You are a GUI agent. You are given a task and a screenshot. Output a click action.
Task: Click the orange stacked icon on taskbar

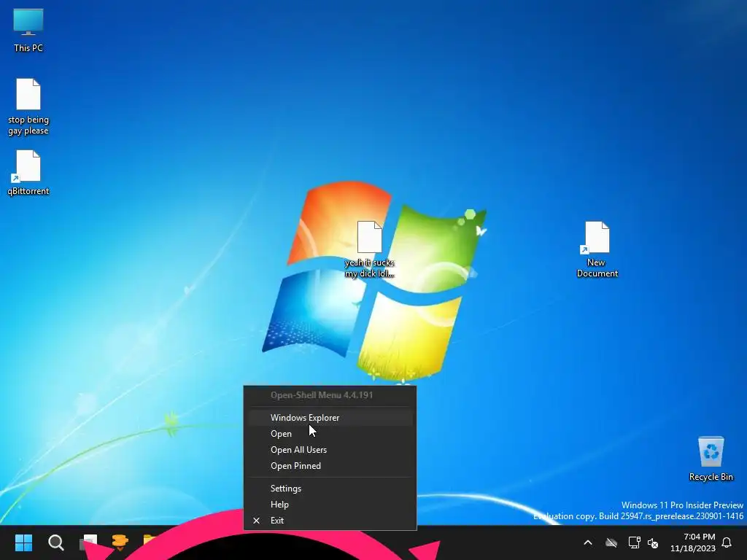coord(120,542)
